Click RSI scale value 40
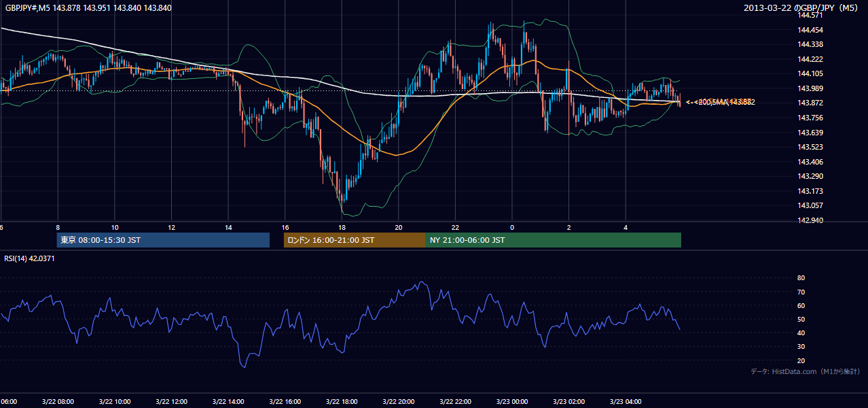The width and height of the screenshot is (868, 408). point(801,333)
